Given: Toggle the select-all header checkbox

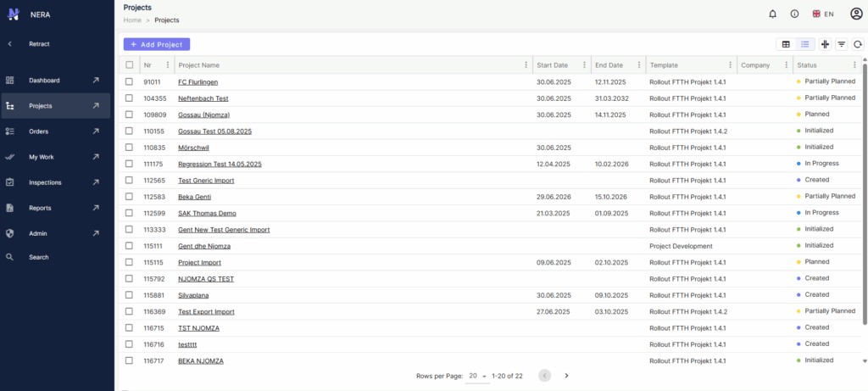Looking at the screenshot, I should (130, 64).
